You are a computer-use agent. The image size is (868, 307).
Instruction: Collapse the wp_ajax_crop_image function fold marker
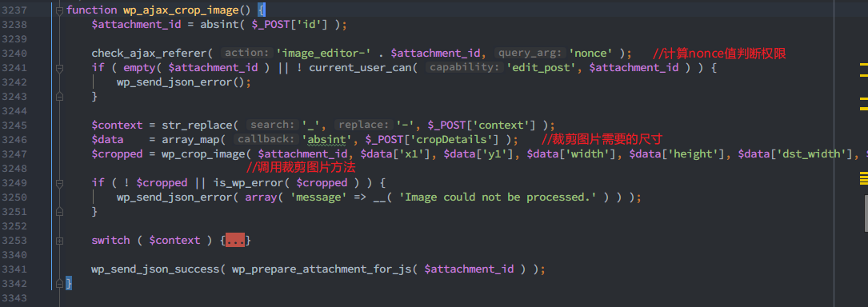point(60,10)
